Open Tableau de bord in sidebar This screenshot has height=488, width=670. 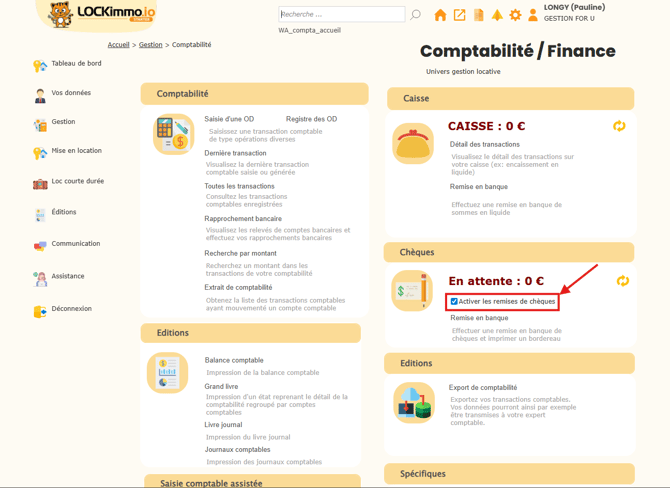76,64
